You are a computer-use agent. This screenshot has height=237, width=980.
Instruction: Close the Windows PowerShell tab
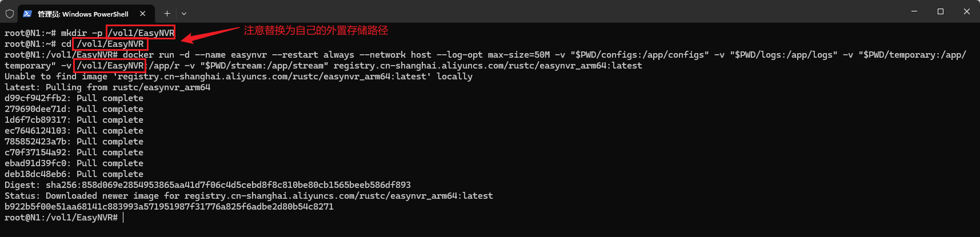[142, 13]
